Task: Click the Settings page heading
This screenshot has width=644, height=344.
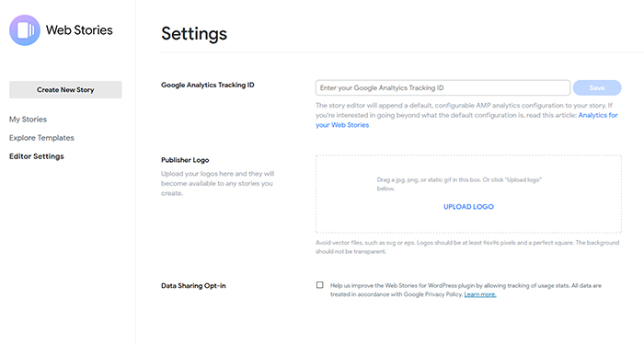Action: pyautogui.click(x=194, y=34)
